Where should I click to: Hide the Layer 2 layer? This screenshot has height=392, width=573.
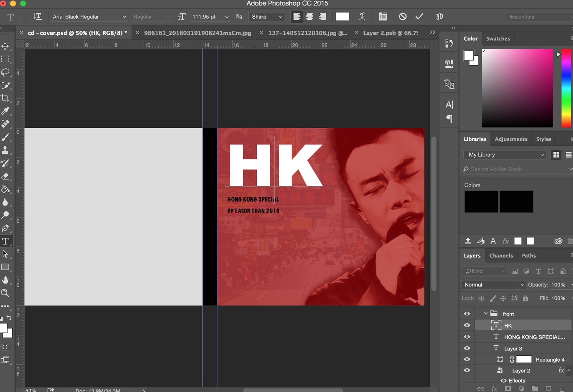click(x=467, y=371)
